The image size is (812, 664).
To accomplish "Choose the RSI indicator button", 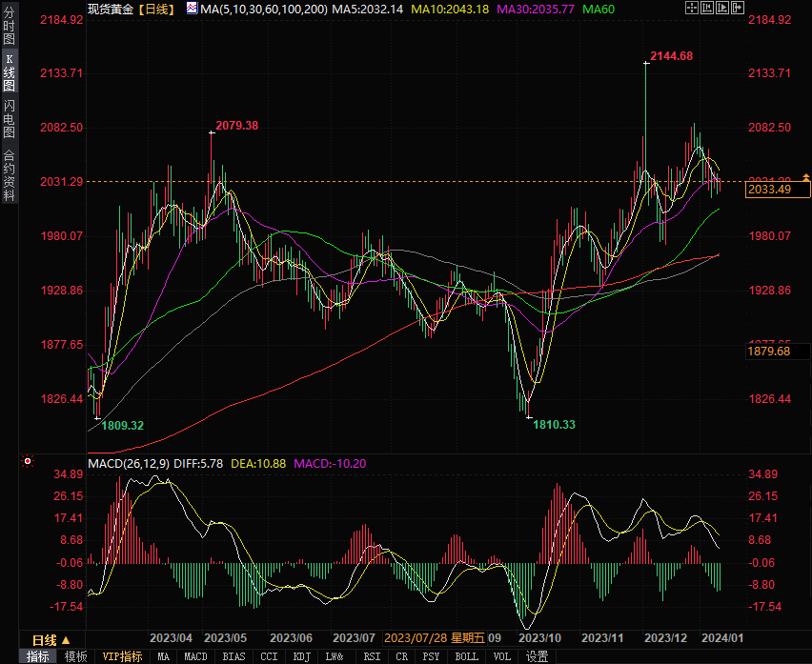I will [372, 656].
